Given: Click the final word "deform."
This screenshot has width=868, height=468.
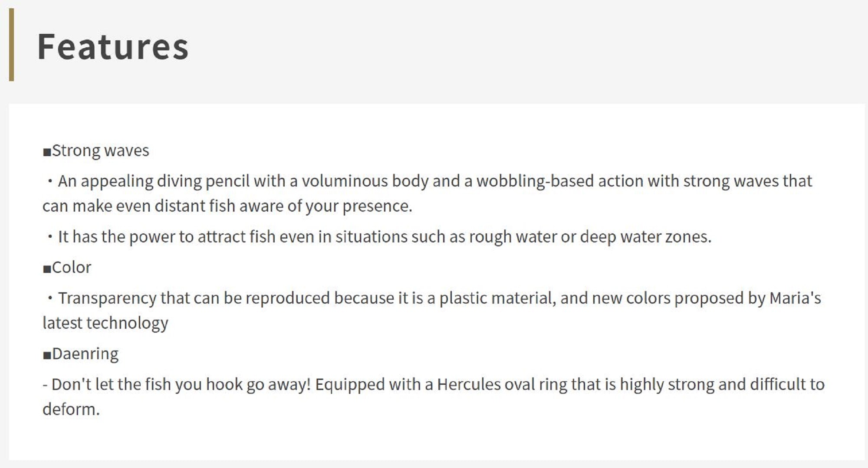Looking at the screenshot, I should [71, 409].
